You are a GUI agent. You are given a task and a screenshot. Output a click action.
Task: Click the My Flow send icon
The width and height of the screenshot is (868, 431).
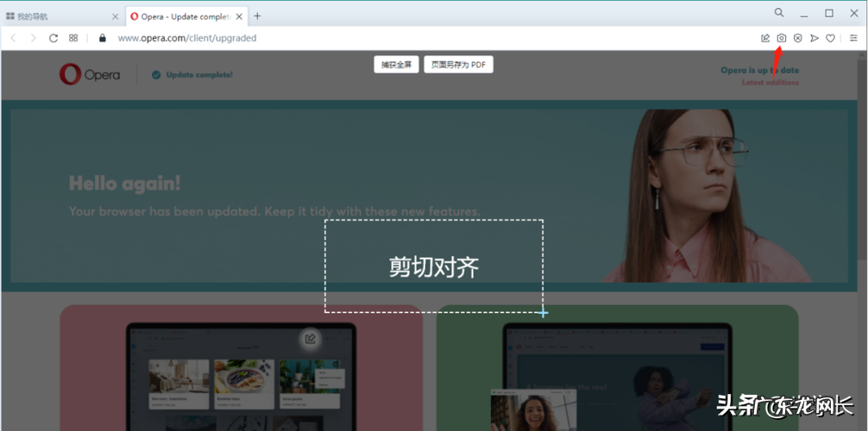click(815, 38)
